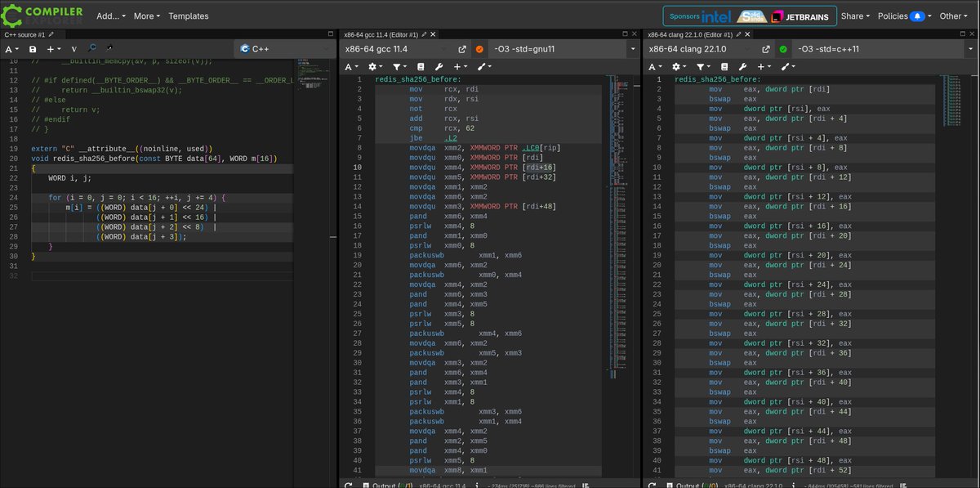Screen dimensions: 980x488
Task: Open the More menu
Action: [147, 16]
